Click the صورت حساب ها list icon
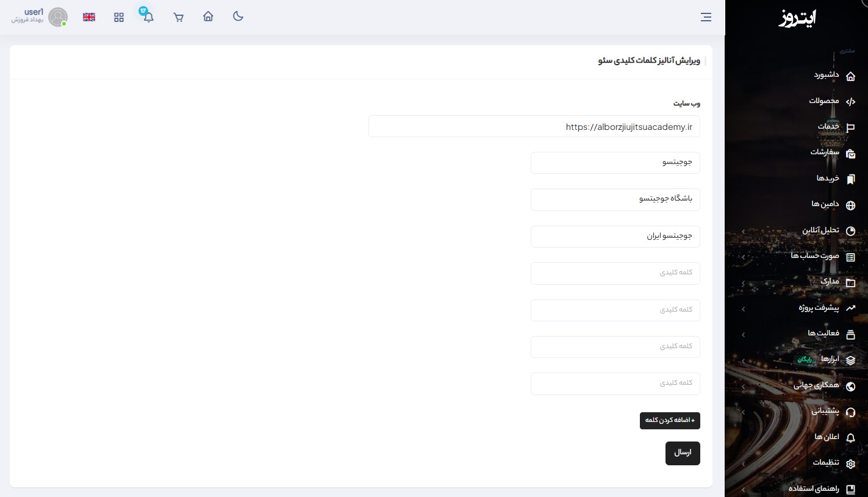 click(851, 257)
